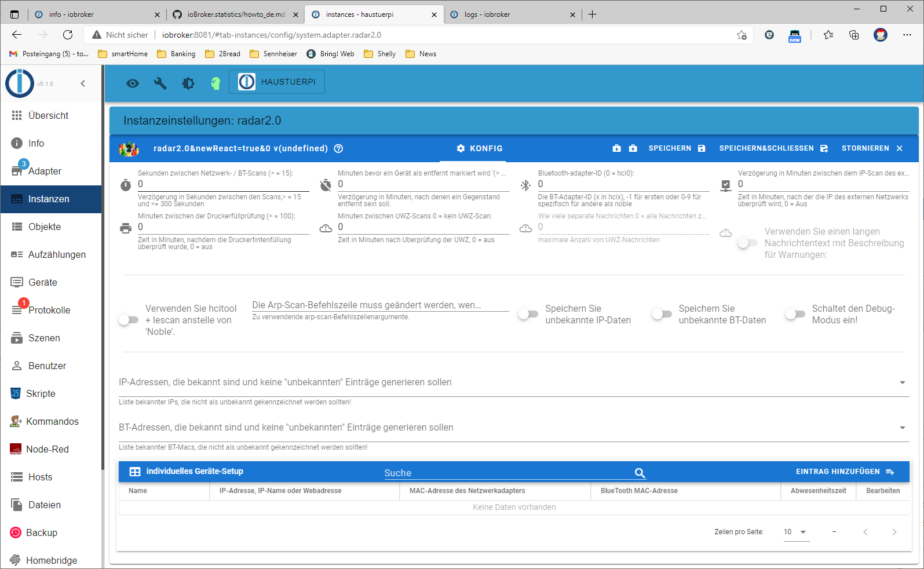924x569 pixels.
Task: Click the search magnifier icon
Action: [640, 473]
